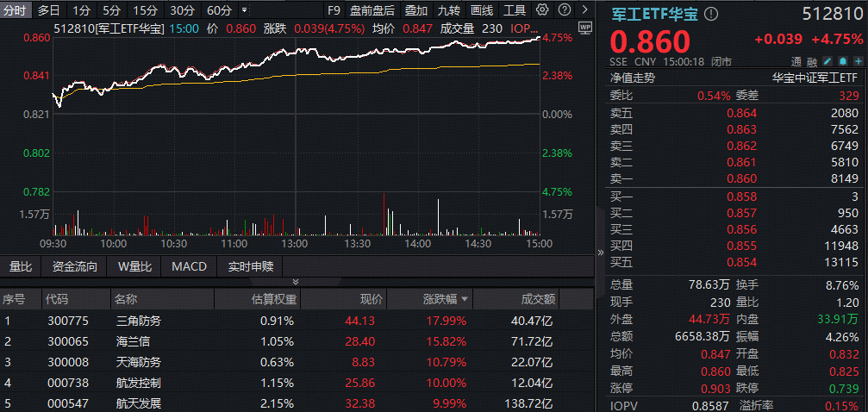The image size is (868, 412).
Task: Click the info icon beside 军工ETF华宝
Action: click(710, 15)
